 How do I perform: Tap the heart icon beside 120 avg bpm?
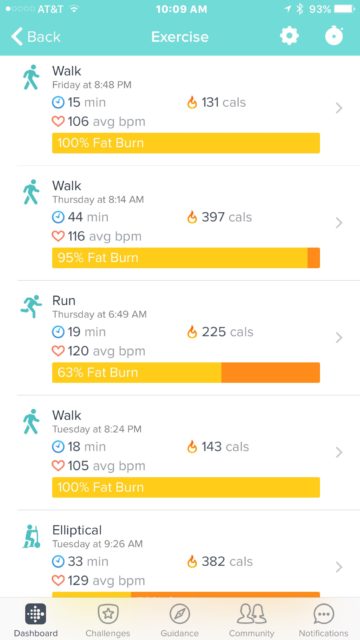[x=58, y=351]
